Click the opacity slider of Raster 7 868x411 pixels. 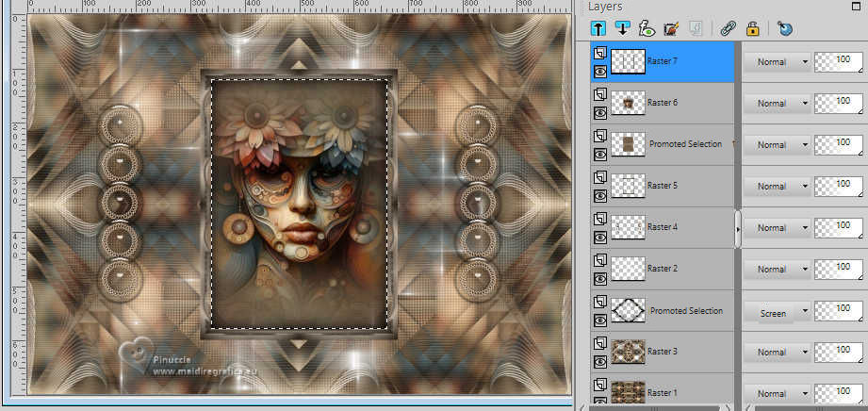point(840,62)
